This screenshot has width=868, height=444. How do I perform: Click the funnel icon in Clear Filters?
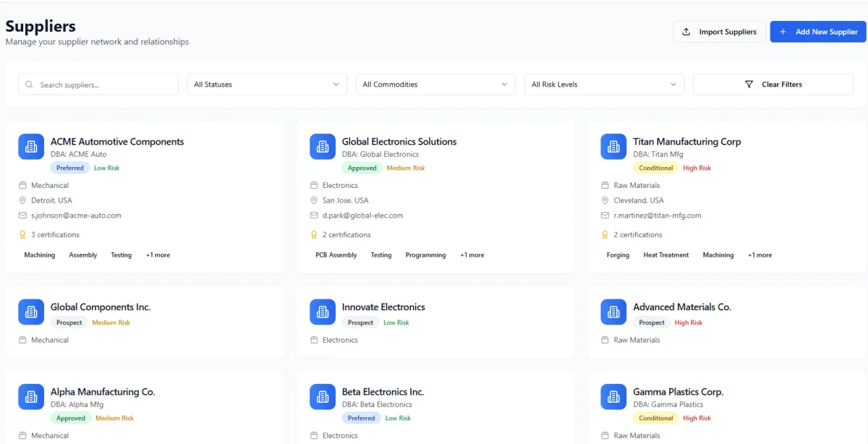tap(749, 85)
